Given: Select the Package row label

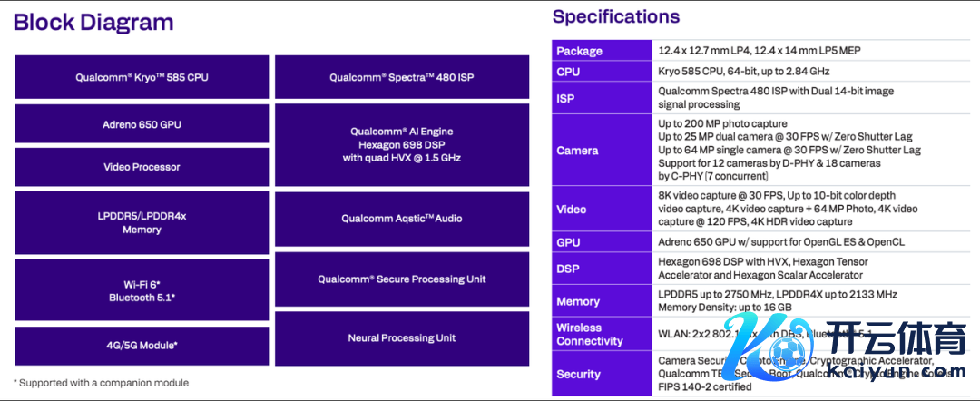Looking at the screenshot, I should pos(579,51).
